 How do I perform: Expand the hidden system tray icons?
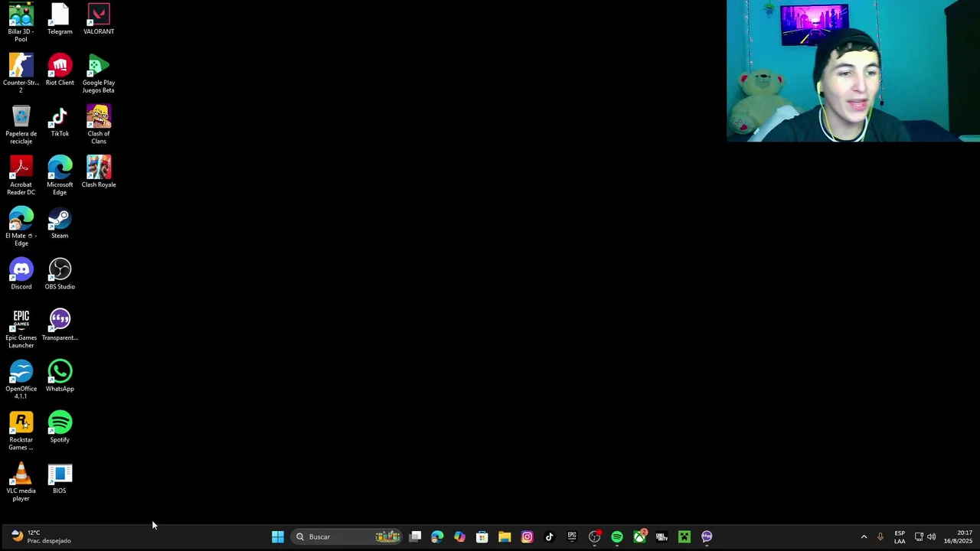pos(864,537)
